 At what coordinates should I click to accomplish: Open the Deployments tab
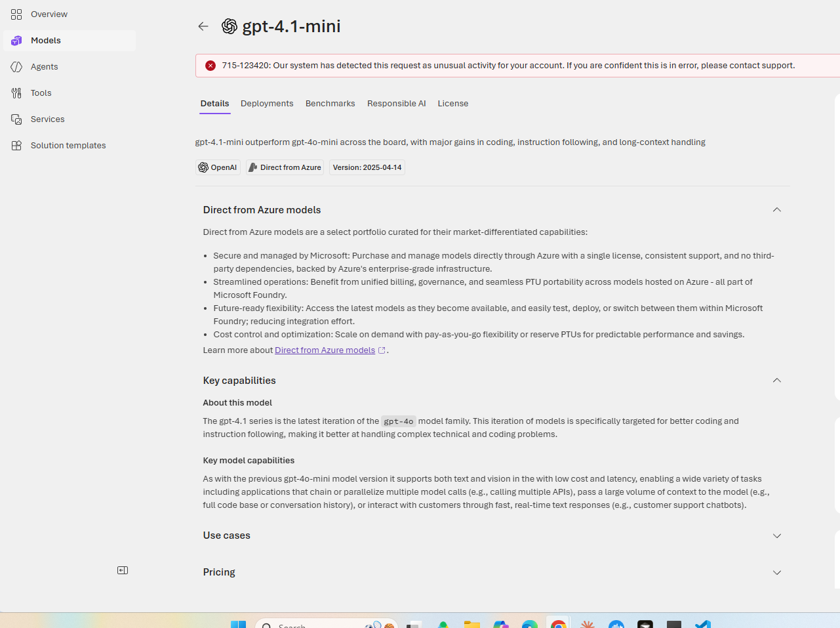tap(267, 104)
